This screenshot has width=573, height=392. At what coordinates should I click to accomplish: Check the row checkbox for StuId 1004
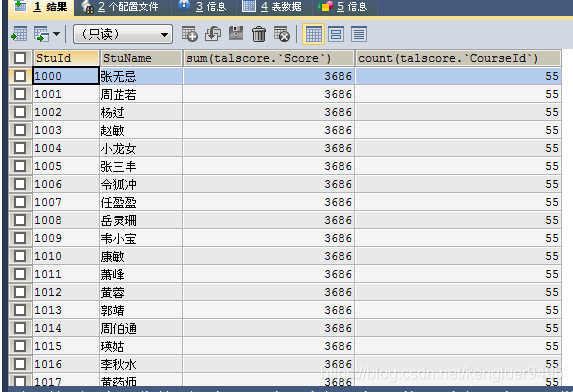20,148
